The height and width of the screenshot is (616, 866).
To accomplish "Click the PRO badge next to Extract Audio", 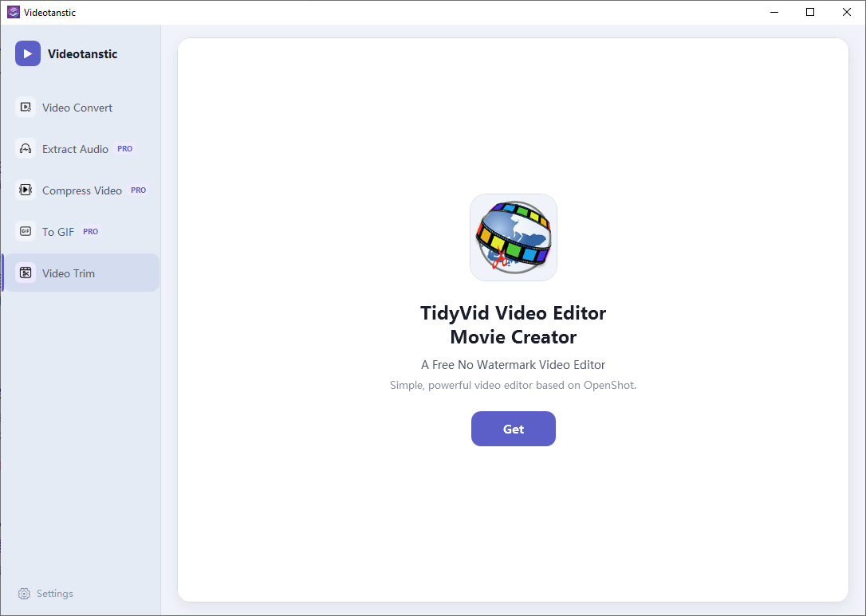I will pyautogui.click(x=125, y=148).
